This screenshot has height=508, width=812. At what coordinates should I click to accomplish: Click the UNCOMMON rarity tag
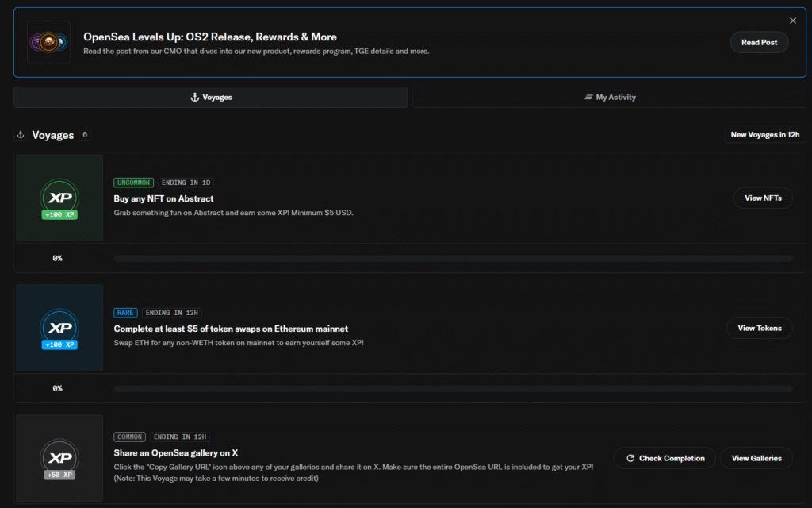tap(133, 183)
